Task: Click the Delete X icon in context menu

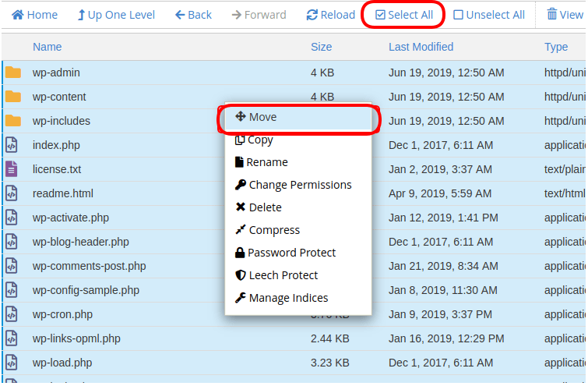Action: tap(241, 207)
